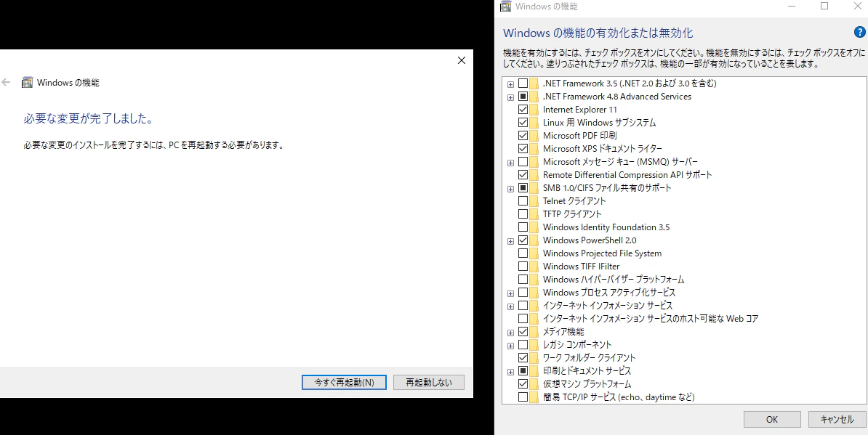868x435 pixels.
Task: Enable the Telnet クライアント checkbox
Action: (x=523, y=201)
